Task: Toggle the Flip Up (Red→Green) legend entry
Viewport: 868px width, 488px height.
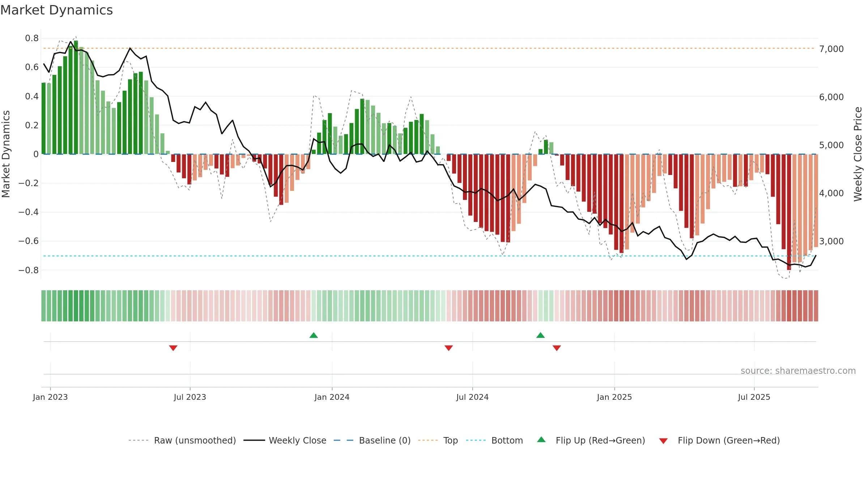Action: click(x=591, y=440)
